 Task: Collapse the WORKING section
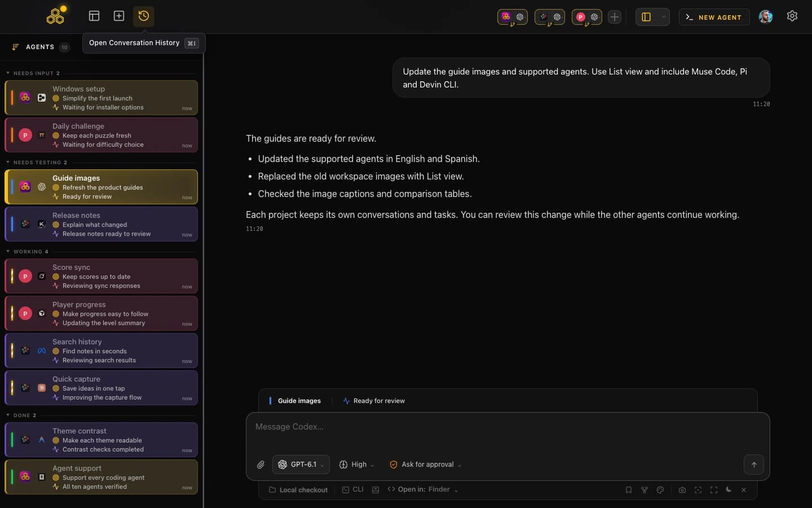(28, 252)
